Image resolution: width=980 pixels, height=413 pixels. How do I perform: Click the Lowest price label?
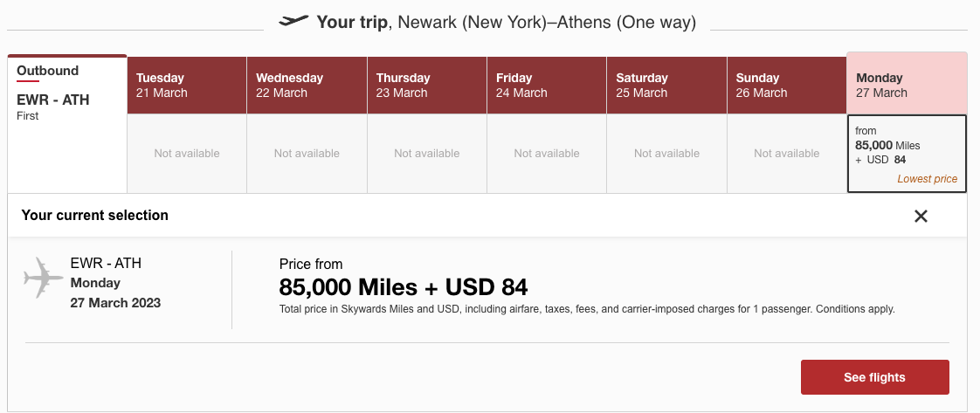point(927,179)
